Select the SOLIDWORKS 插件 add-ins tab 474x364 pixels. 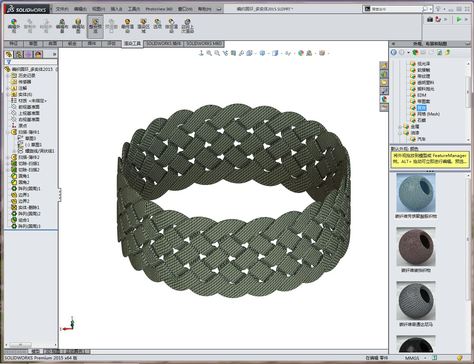164,44
